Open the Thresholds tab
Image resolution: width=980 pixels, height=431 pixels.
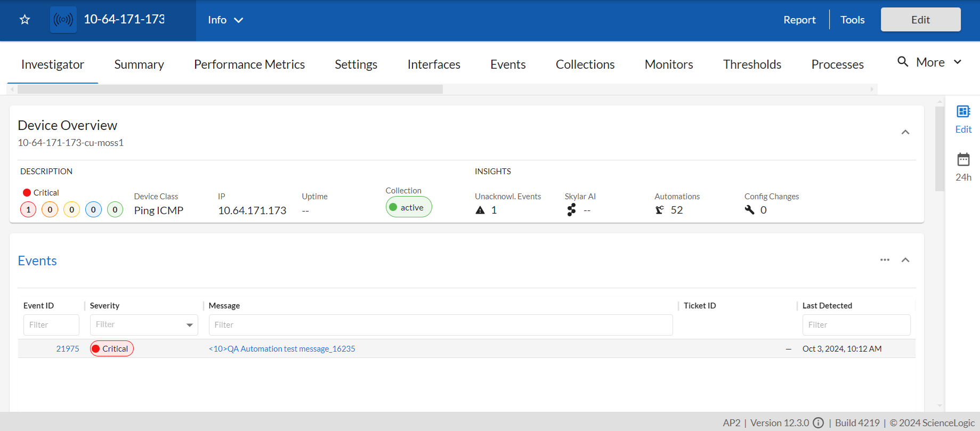click(752, 64)
